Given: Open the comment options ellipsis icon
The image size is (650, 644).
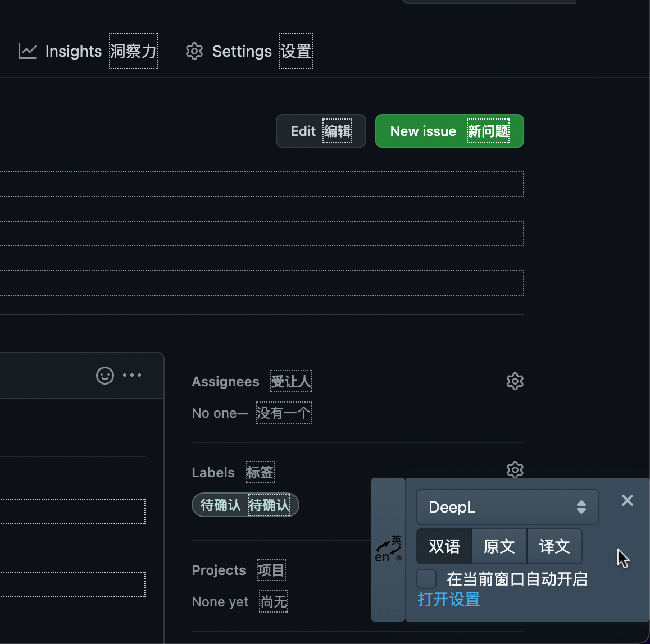Looking at the screenshot, I should tap(132, 376).
